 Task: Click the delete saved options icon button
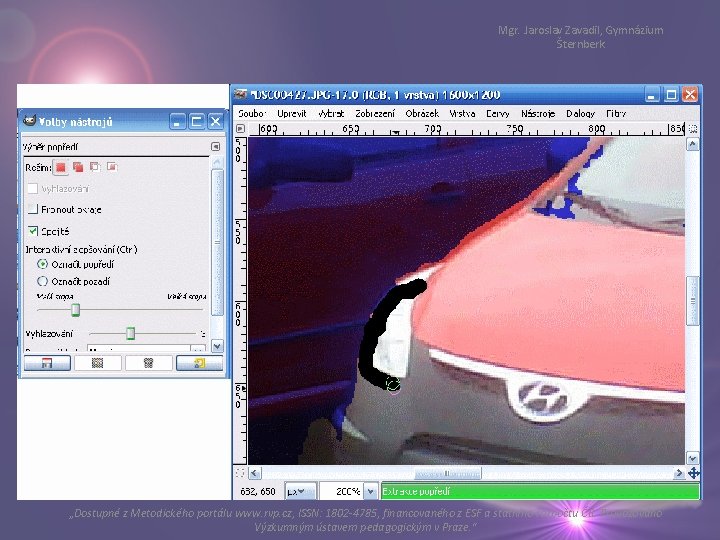(148, 363)
